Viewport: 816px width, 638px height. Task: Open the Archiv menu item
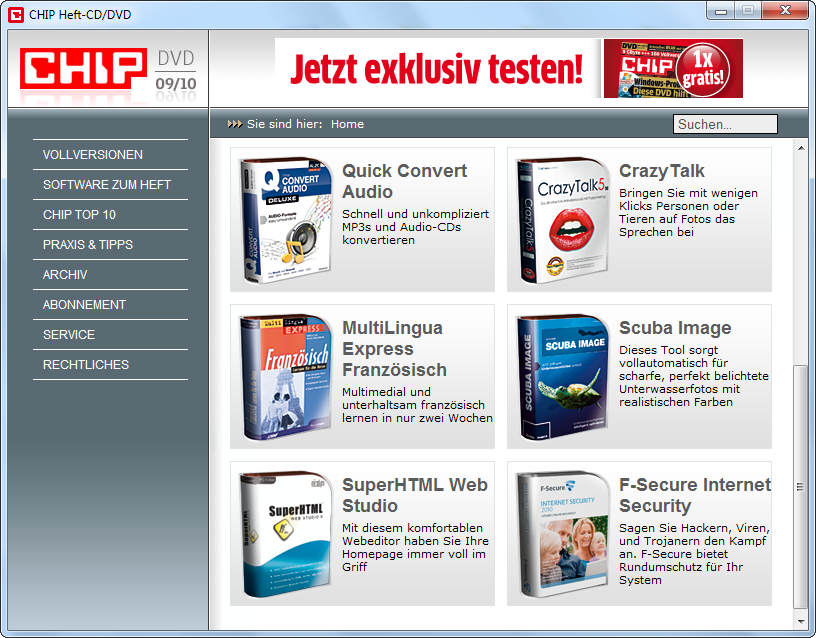point(65,275)
